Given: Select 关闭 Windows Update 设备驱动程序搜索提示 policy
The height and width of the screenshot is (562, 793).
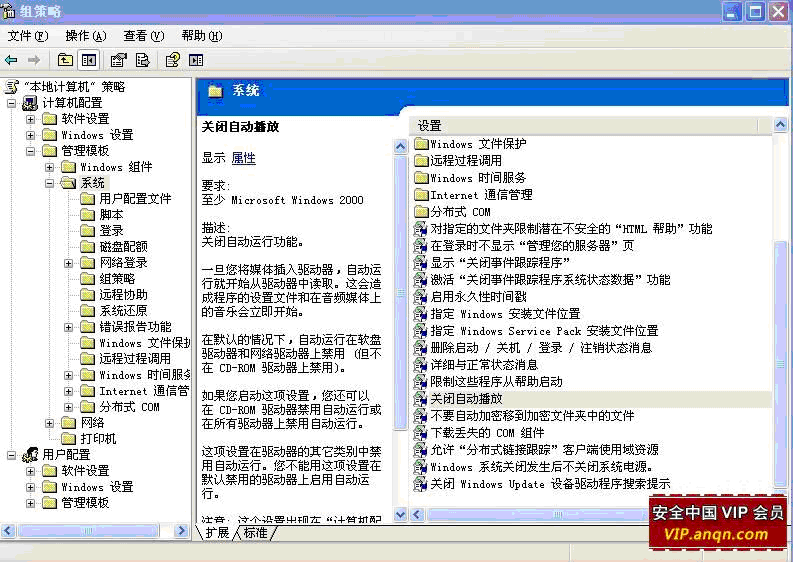Looking at the screenshot, I should click(550, 484).
